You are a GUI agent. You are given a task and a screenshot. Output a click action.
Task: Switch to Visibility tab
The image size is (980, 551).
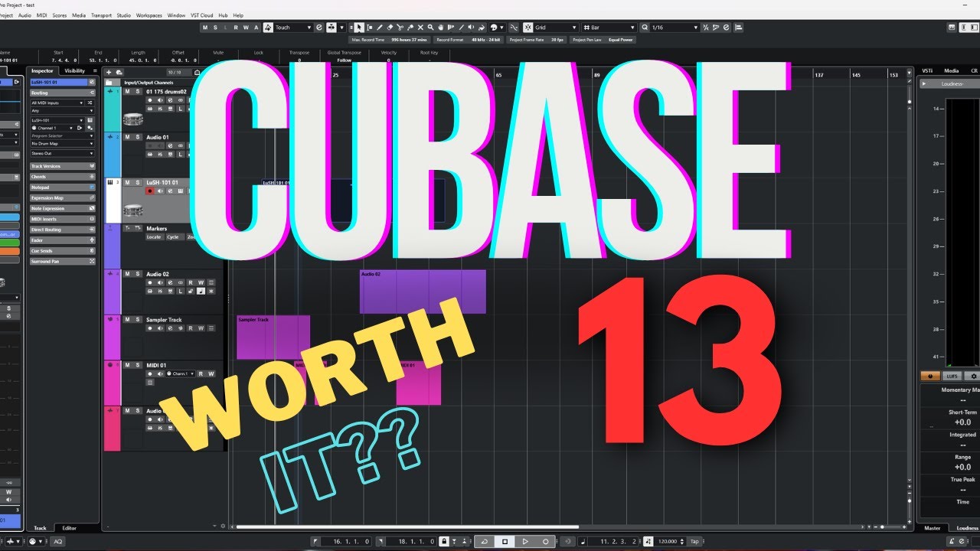[75, 71]
